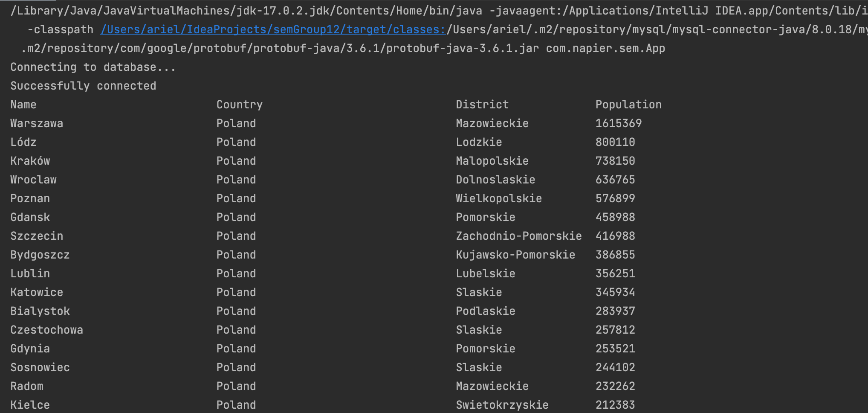Click the population value 576899
The image size is (868, 413).
point(615,198)
